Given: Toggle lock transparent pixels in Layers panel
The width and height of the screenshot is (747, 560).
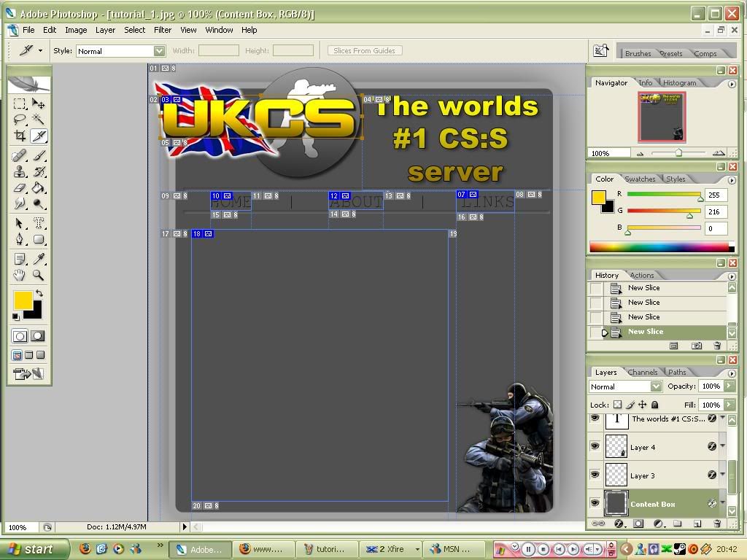Looking at the screenshot, I should pos(617,405).
